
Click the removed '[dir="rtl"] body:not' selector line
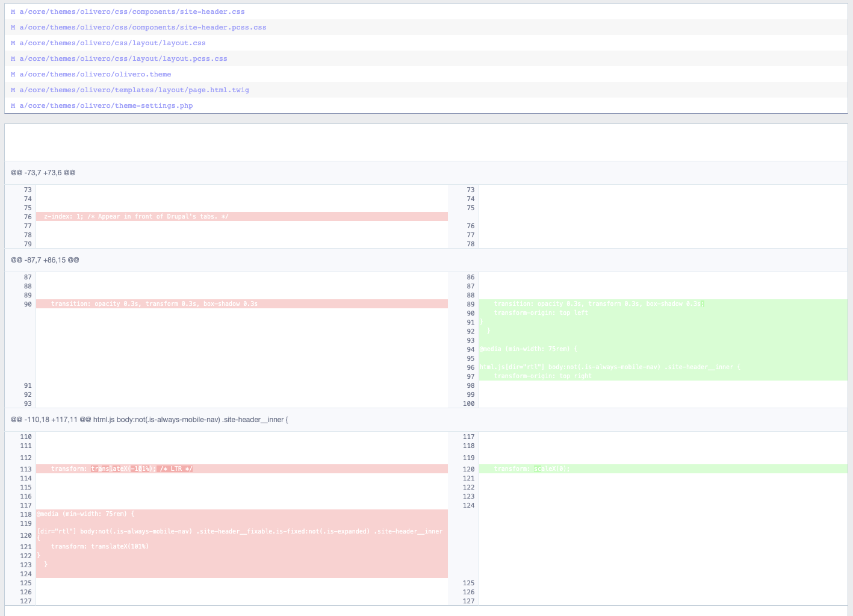tap(242, 535)
